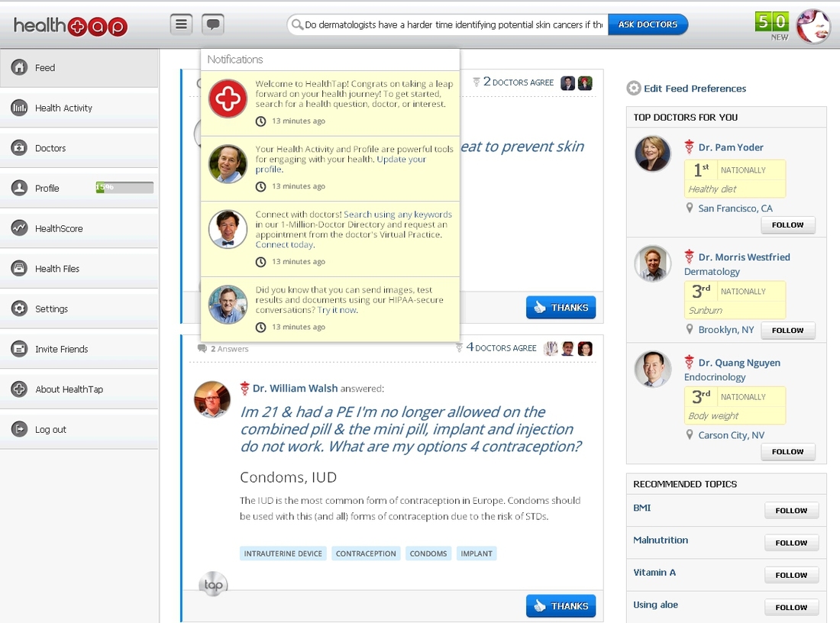Click the search magnifier icon

point(296,24)
